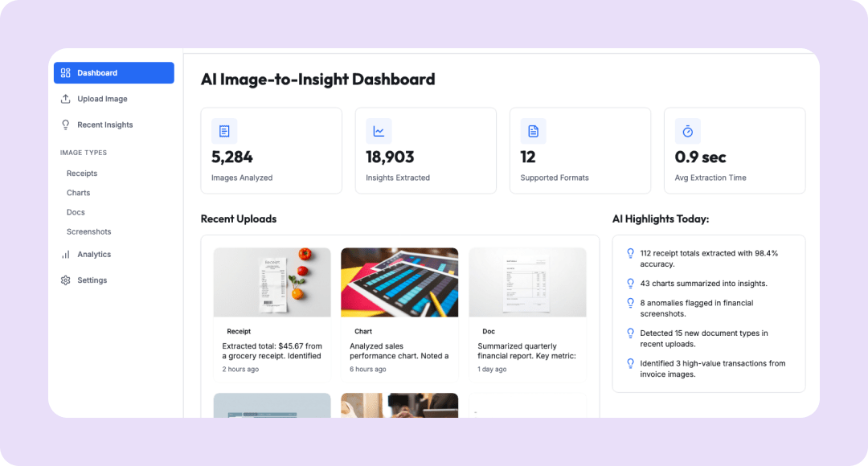Open the grocery receipt thumbnail
The image size is (868, 466).
272,282
